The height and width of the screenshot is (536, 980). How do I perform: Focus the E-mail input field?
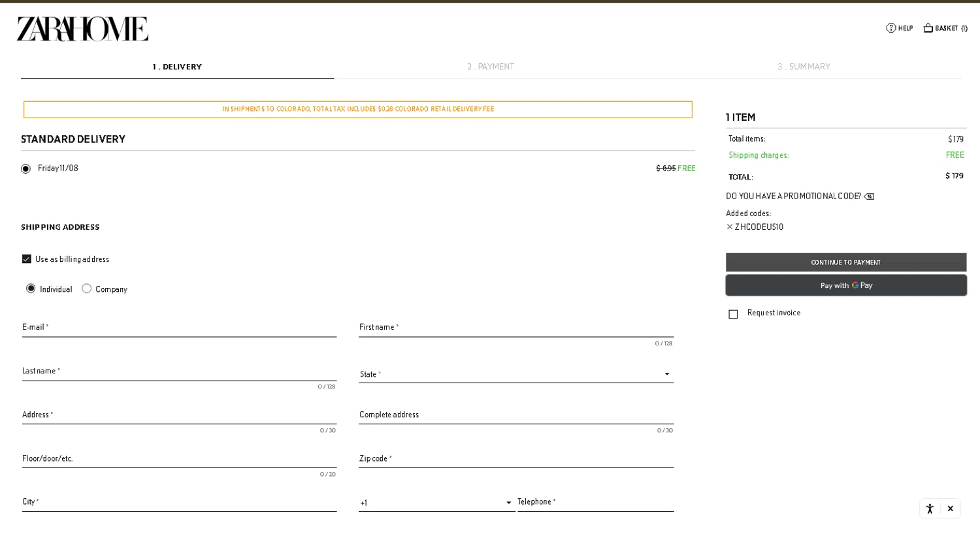(x=179, y=328)
